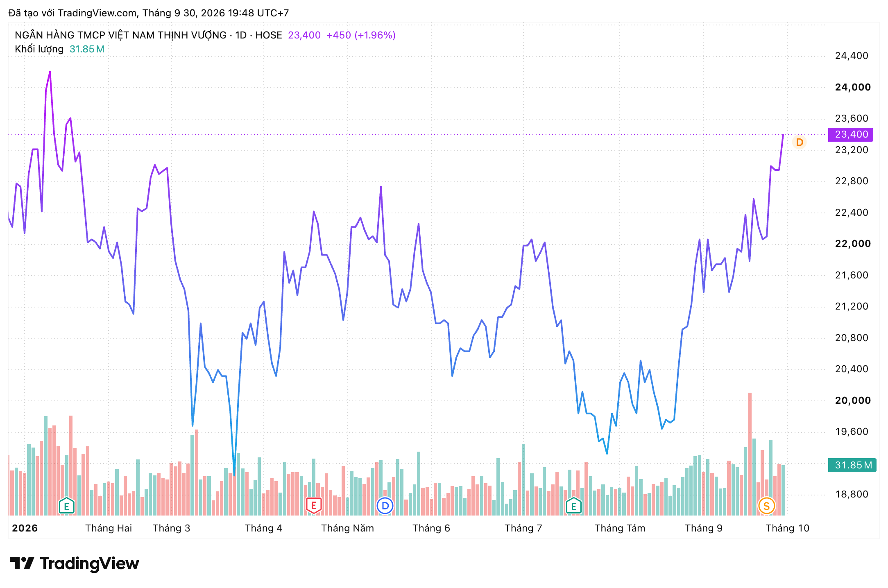Click the Tháng Hai label on the time axis
This screenshot has width=888, height=588.
point(109,528)
